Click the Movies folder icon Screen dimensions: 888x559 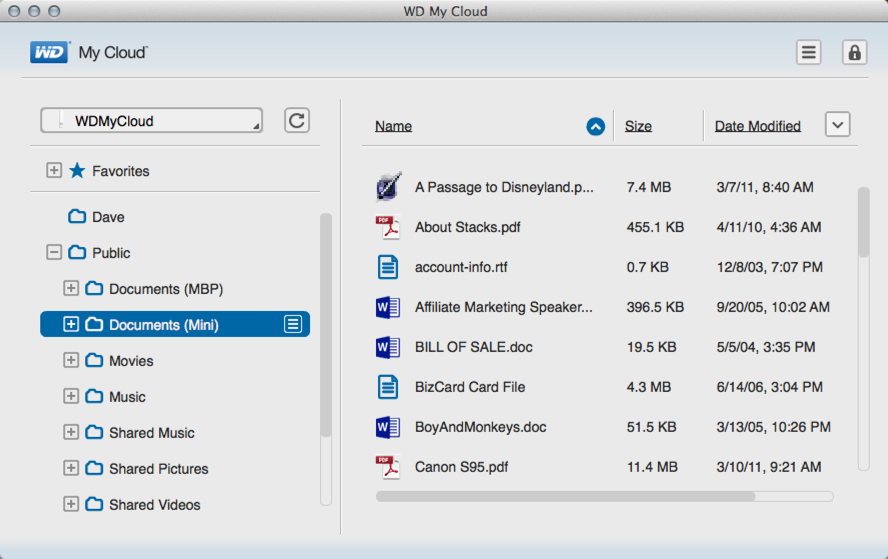click(94, 360)
